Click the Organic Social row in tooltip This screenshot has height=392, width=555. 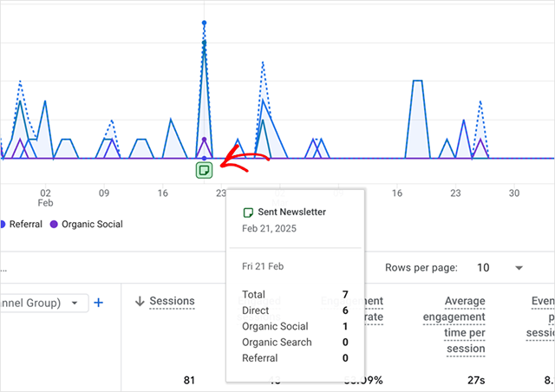(x=295, y=326)
